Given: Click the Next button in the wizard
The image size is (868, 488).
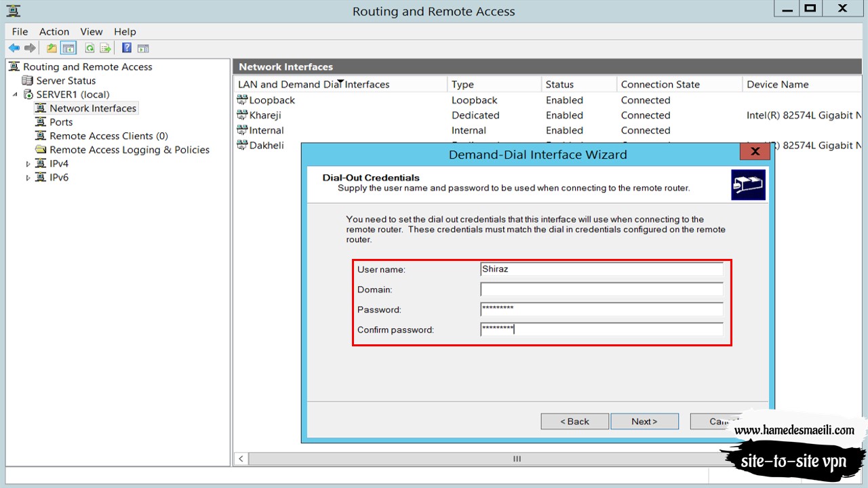Looking at the screenshot, I should [644, 421].
